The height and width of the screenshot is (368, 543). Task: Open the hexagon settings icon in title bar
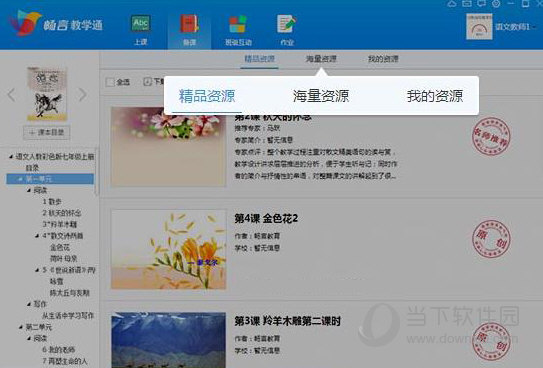pos(496,4)
